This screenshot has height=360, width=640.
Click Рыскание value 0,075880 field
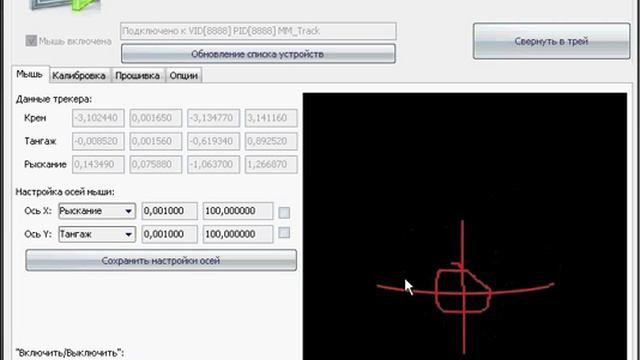(x=156, y=164)
